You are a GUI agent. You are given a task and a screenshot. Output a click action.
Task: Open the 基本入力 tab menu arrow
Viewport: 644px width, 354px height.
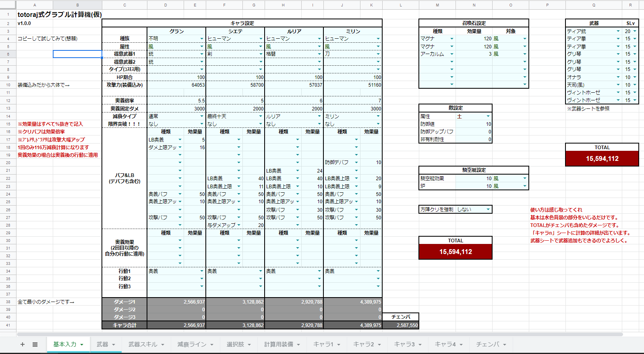[x=82, y=345]
